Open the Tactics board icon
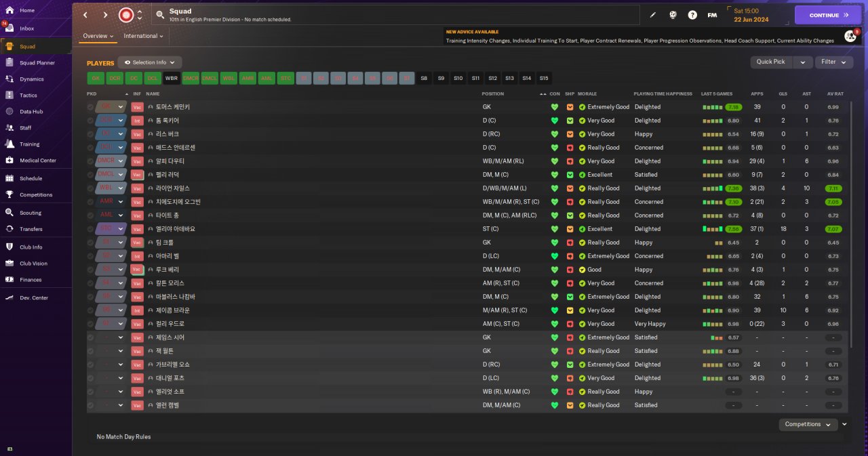The height and width of the screenshot is (456, 868). click(x=9, y=95)
